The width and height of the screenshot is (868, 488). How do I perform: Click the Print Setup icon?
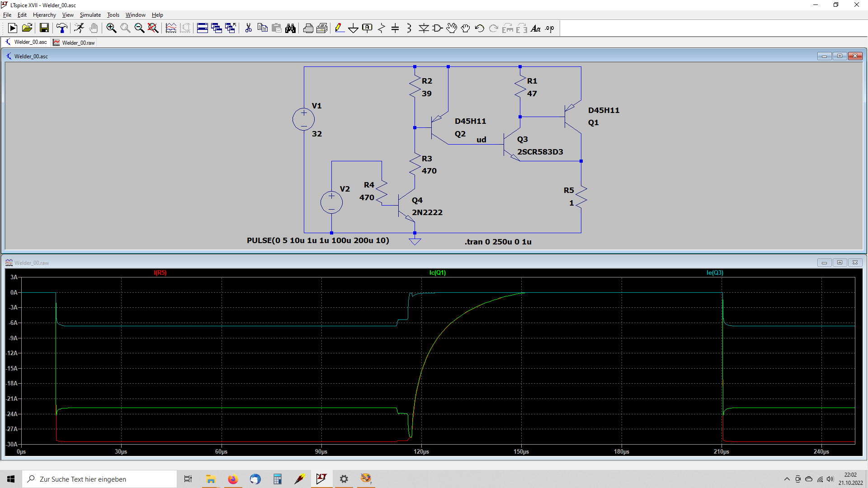pos(322,28)
